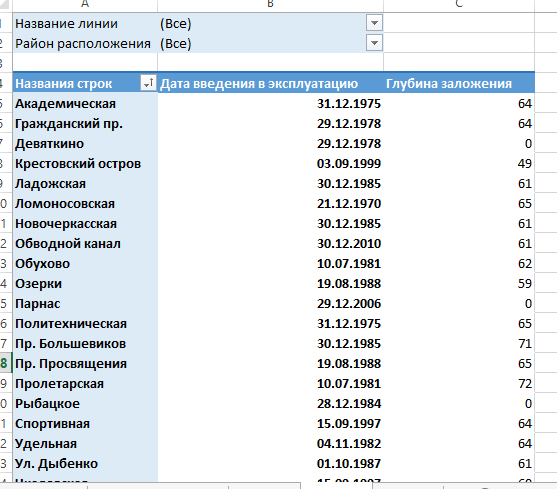
Task: Select the Глубина заложения header cell
Action: [459, 83]
